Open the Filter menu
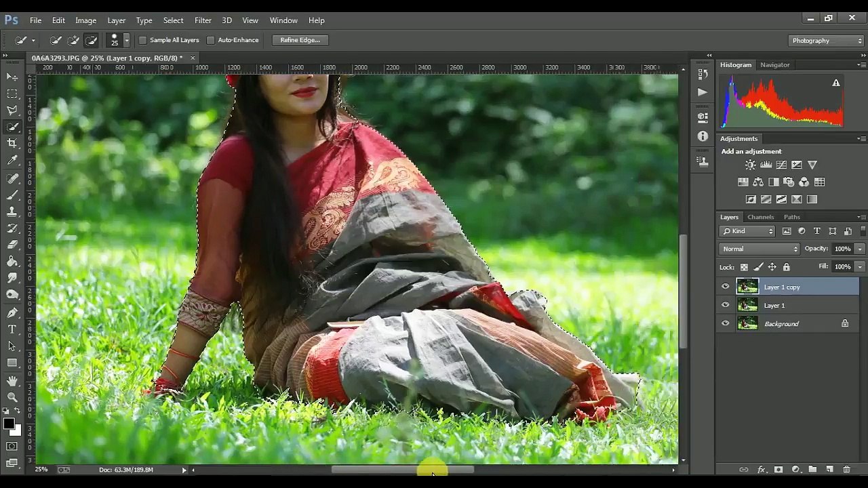The height and width of the screenshot is (488, 868). 203,20
